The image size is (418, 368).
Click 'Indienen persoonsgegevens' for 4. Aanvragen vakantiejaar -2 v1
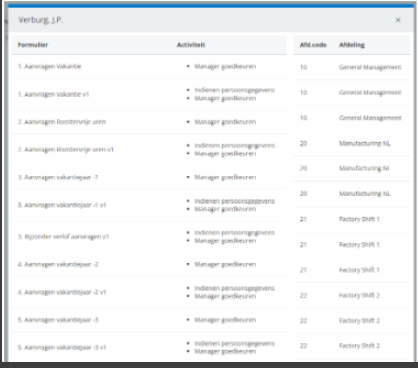pyautogui.click(x=235, y=288)
